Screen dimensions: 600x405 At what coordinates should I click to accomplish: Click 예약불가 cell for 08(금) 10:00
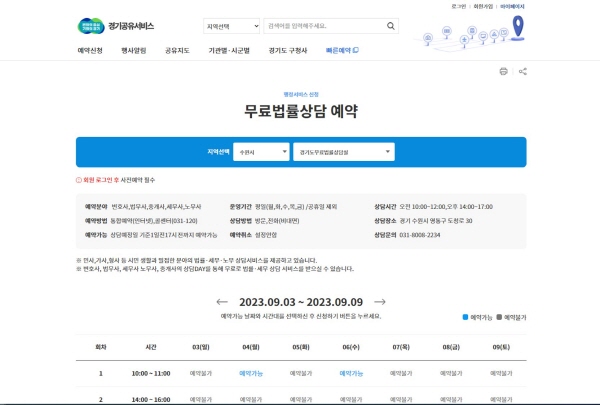click(x=451, y=373)
